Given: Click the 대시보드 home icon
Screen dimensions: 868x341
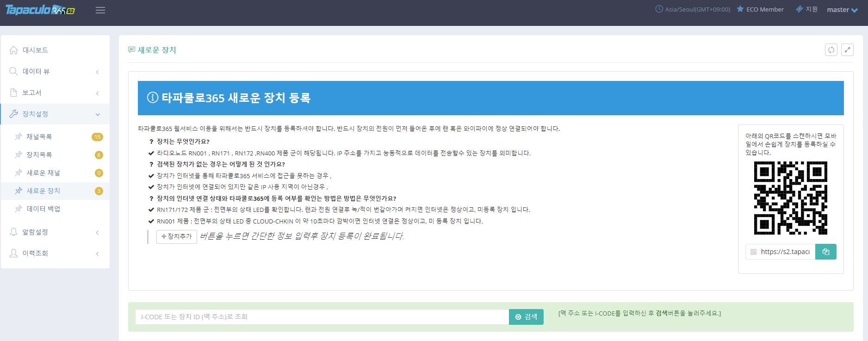Looking at the screenshot, I should [14, 50].
